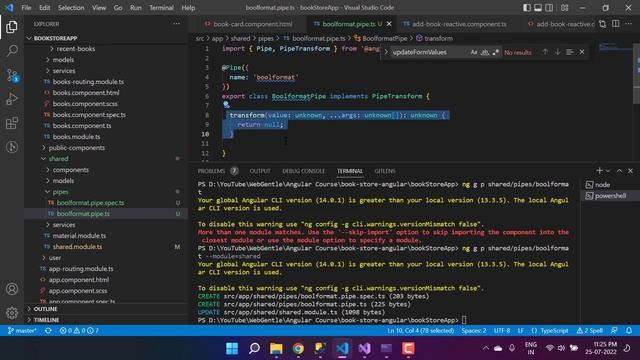Go to previous match in find widget
The height and width of the screenshot is (360, 640).
coord(545,52)
